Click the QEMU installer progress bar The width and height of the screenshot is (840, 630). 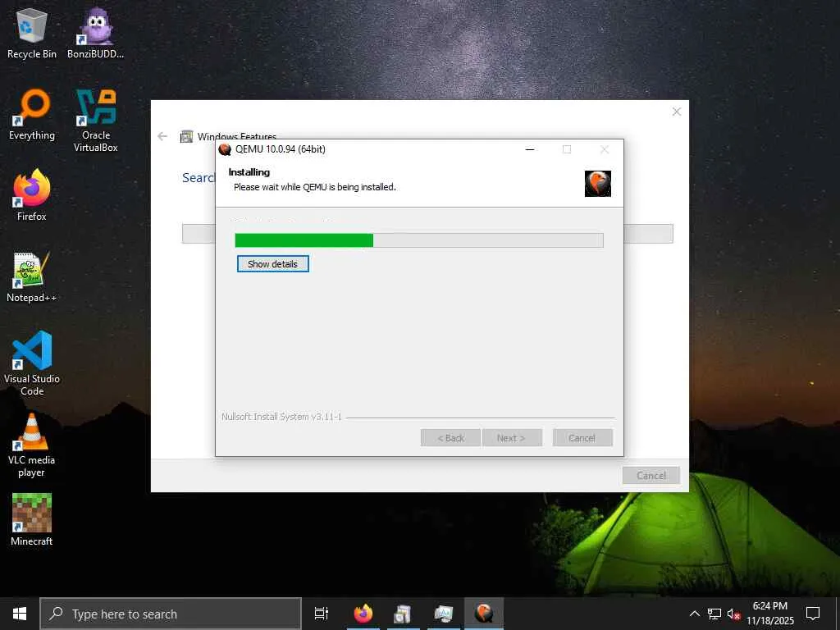click(419, 240)
